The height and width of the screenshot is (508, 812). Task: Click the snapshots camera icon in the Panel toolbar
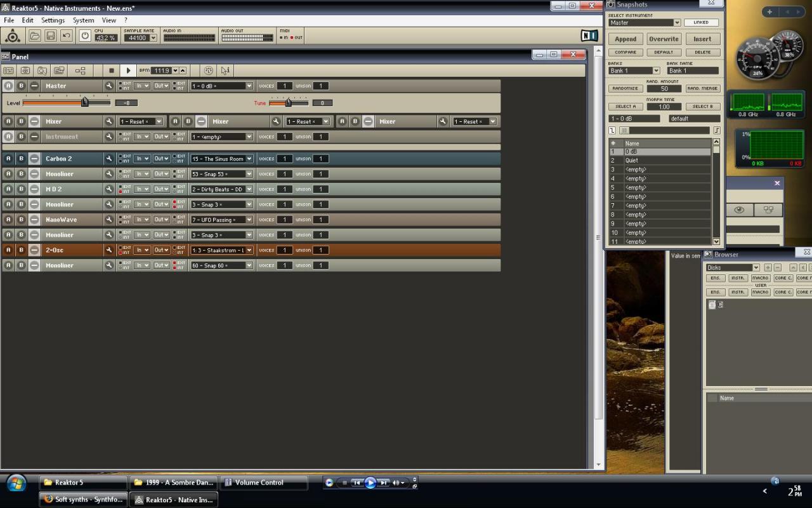[x=25, y=70]
